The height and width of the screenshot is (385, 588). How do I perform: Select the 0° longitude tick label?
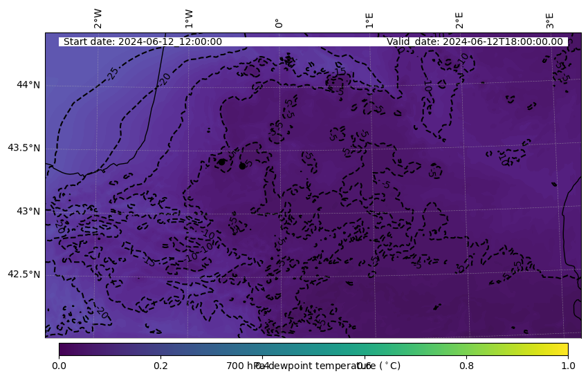pos(279,24)
